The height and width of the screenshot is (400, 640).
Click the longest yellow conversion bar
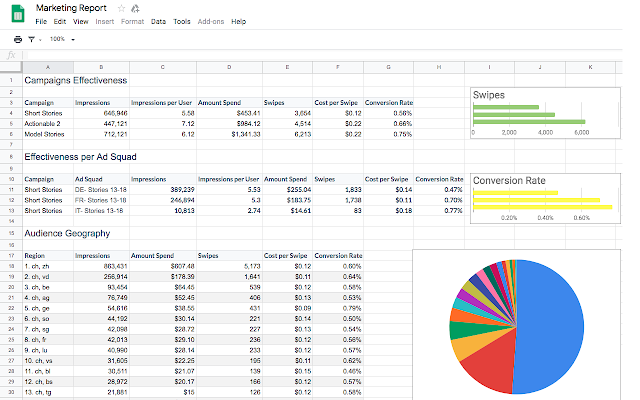click(542, 207)
